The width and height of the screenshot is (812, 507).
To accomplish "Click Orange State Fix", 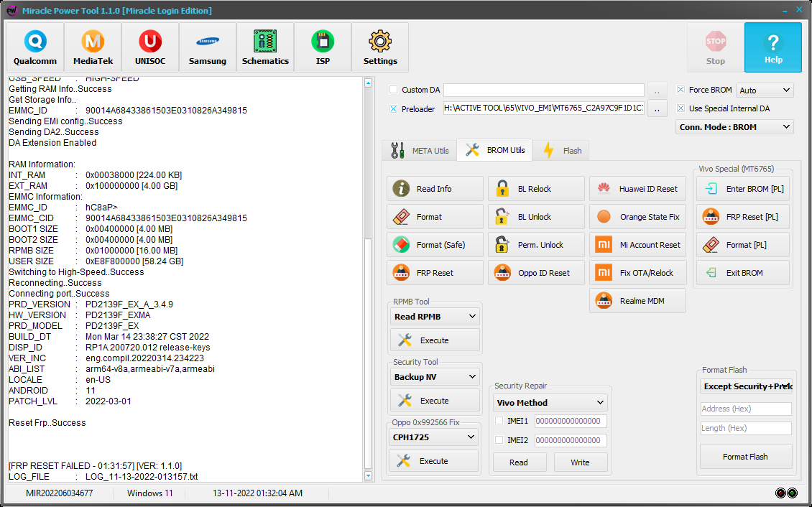I will point(638,217).
